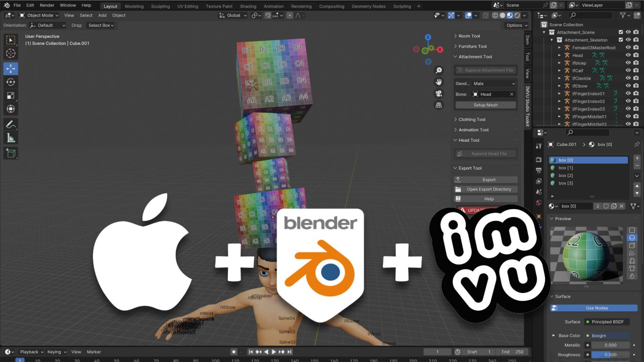This screenshot has width=644, height=362.
Task: Click the Roughness value slider
Action: [610, 354]
